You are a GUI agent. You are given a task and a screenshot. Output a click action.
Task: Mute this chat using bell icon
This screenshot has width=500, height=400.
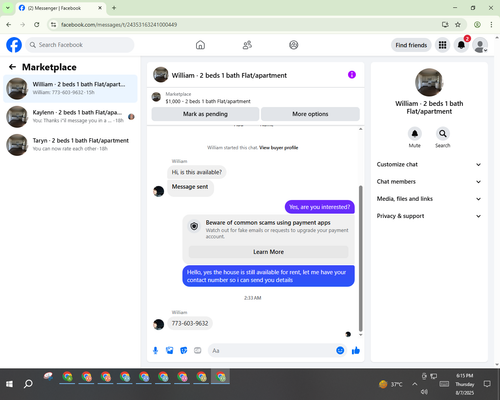coord(414,134)
